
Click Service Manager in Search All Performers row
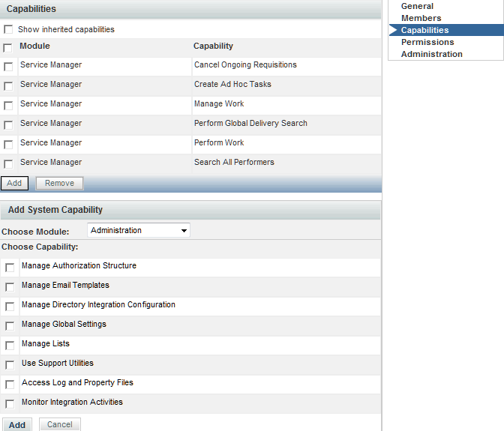pyautogui.click(x=51, y=162)
